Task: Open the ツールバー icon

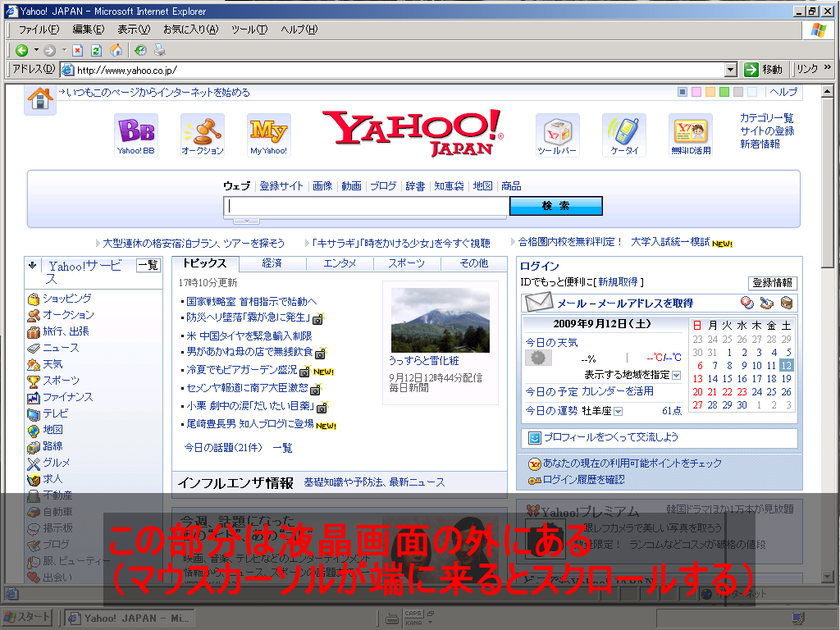Action: point(557,135)
